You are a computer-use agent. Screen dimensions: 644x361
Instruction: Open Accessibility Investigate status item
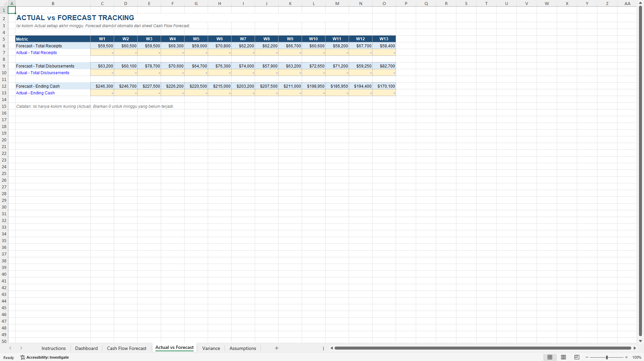(45, 357)
